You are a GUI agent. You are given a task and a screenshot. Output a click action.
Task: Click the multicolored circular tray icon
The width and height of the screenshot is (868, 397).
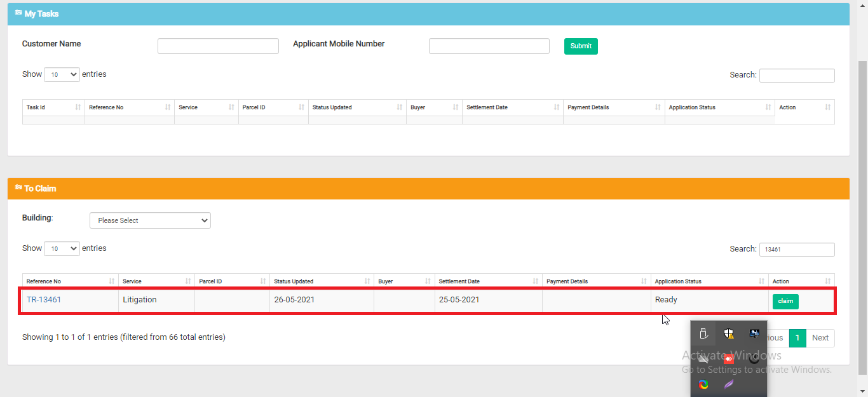[703, 384]
